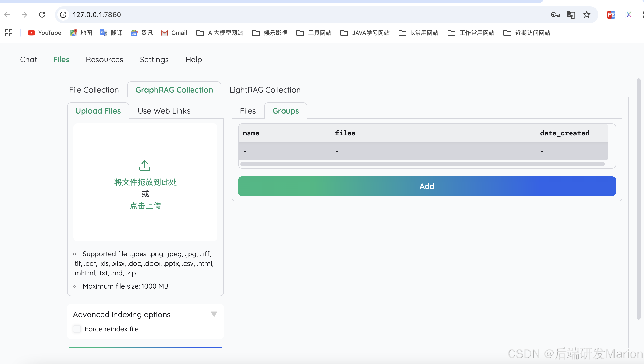
Task: Switch to LightRAG Collection tab
Action: tap(265, 90)
